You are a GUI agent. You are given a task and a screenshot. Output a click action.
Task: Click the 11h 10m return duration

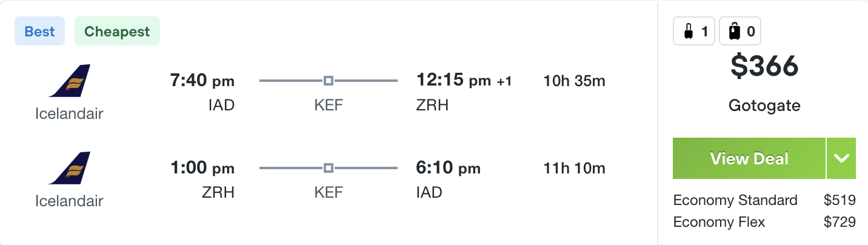(575, 168)
